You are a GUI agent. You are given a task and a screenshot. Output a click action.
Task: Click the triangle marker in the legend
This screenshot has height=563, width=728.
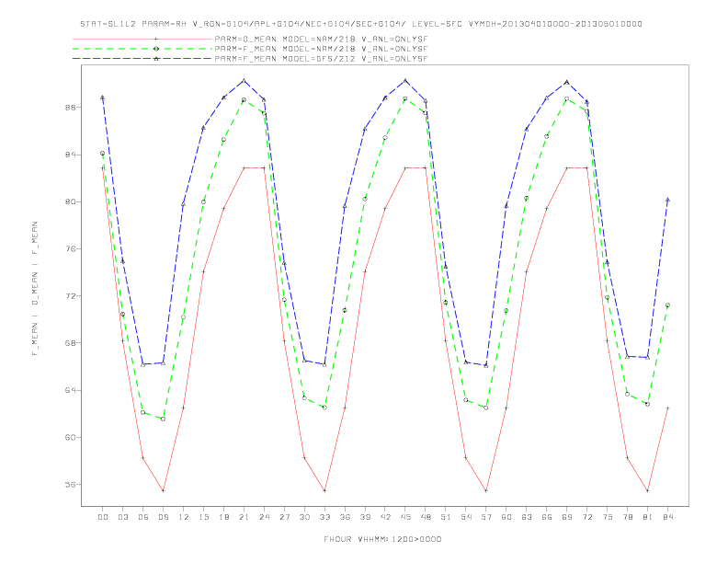[156, 59]
